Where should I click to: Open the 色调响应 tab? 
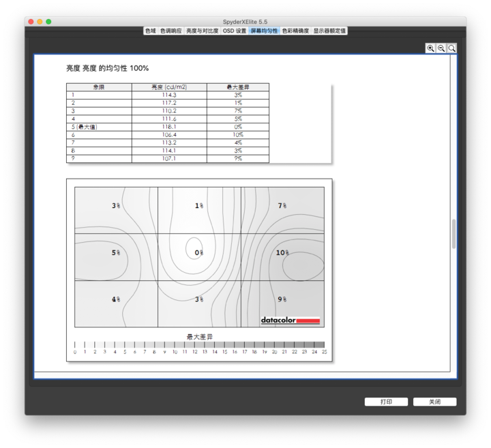171,31
